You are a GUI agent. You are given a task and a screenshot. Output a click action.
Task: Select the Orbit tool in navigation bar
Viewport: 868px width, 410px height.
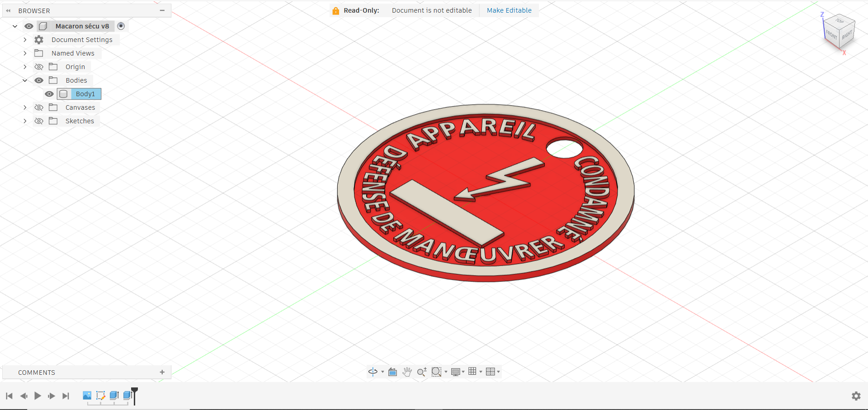[373, 372]
